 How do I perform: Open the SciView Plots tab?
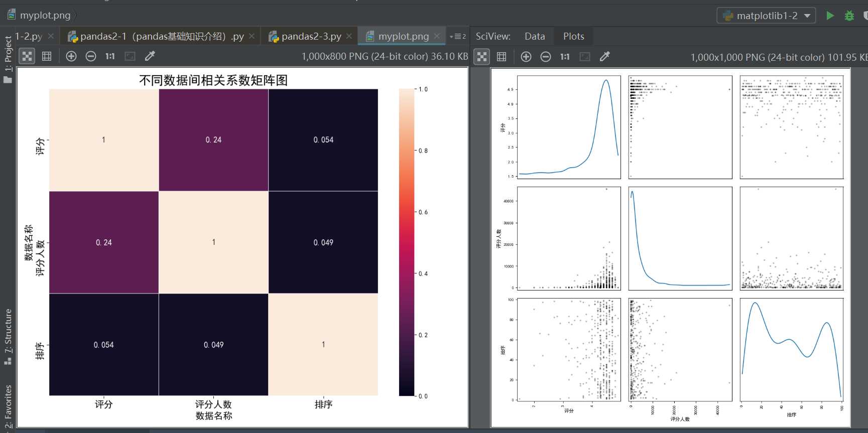point(573,36)
